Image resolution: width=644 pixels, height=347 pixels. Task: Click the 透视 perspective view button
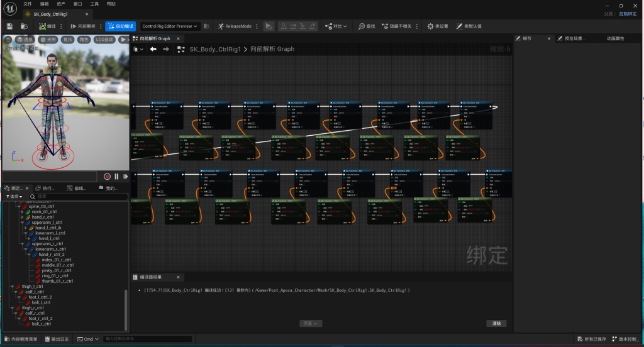[25, 40]
